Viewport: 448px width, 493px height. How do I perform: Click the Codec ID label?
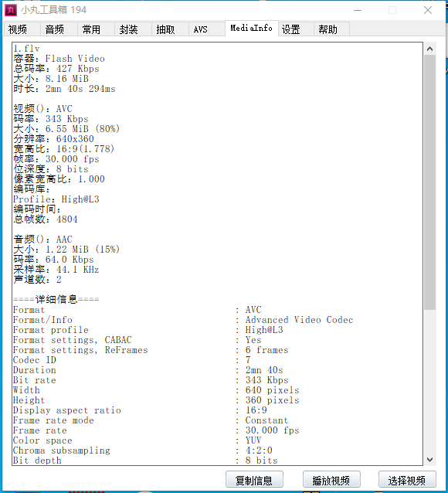click(35, 360)
